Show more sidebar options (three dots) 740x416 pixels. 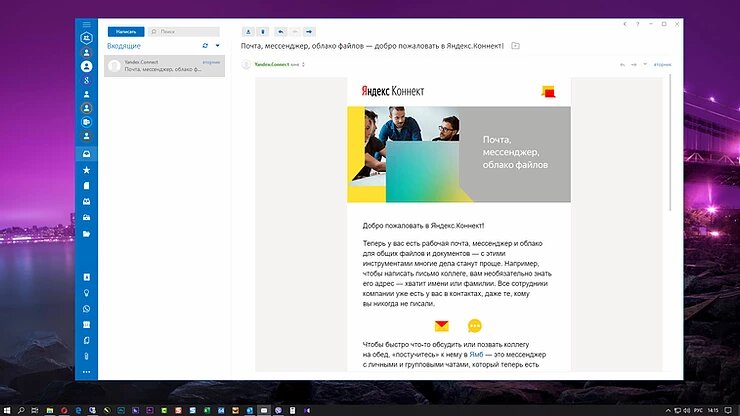[86, 372]
